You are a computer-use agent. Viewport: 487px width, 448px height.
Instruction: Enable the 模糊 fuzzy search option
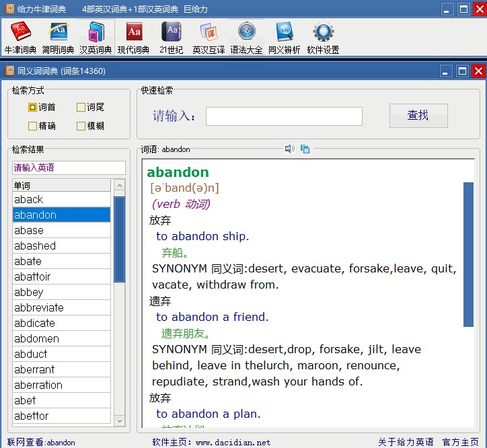click(x=81, y=126)
